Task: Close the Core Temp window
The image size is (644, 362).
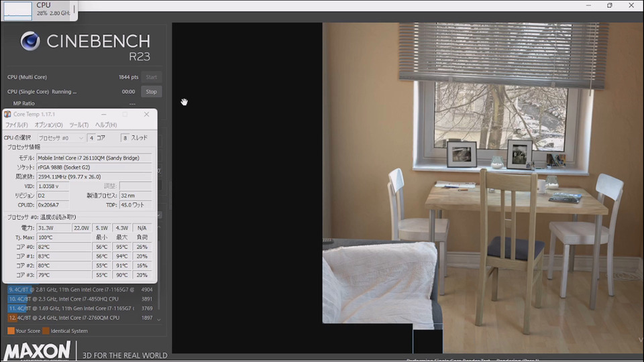Action: coord(147,114)
